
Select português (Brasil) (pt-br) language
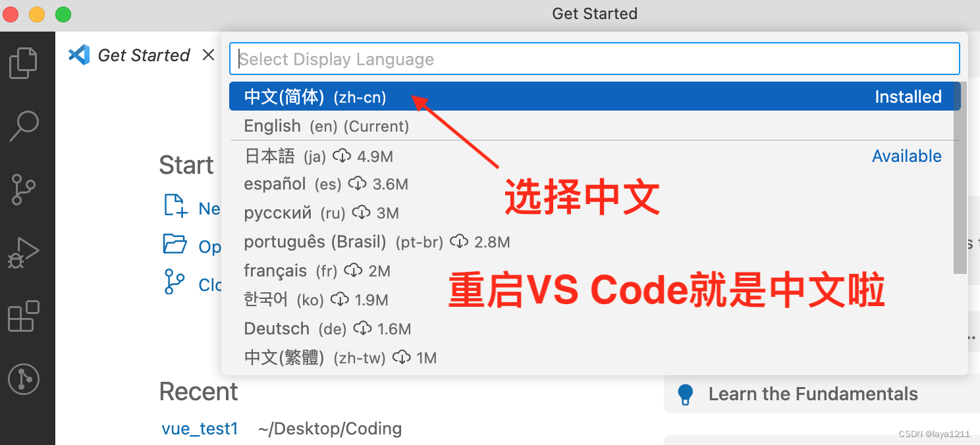[x=595, y=242]
